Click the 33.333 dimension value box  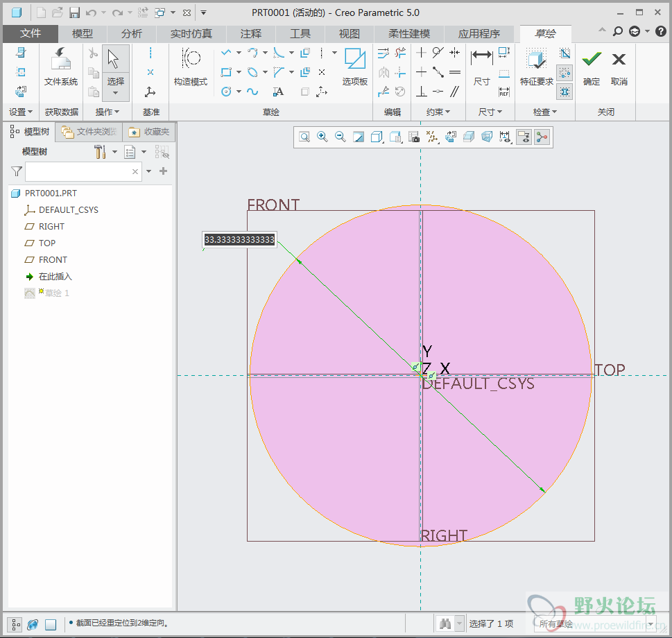(x=239, y=239)
